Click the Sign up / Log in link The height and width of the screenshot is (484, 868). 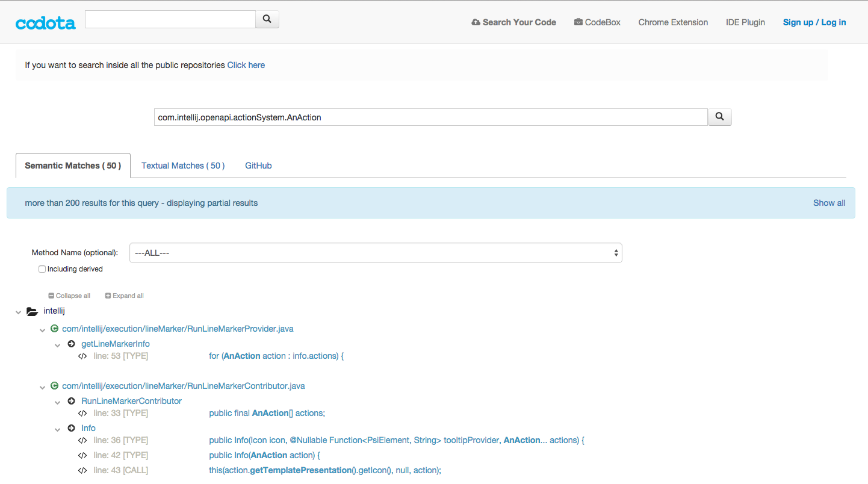pyautogui.click(x=814, y=22)
